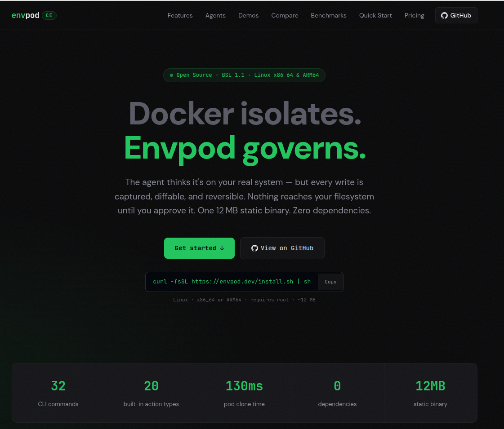Open the Compare page from the nav
The image size is (504, 429).
[285, 15]
